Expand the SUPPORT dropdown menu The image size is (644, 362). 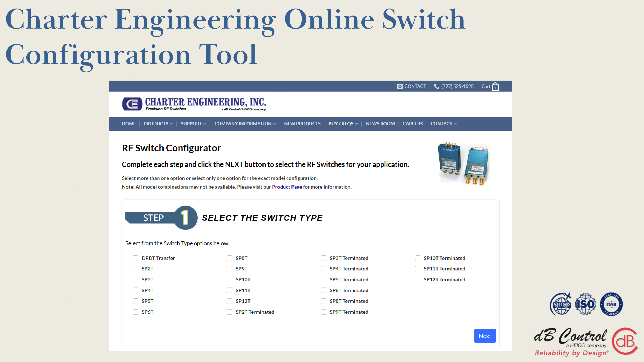pyautogui.click(x=194, y=124)
